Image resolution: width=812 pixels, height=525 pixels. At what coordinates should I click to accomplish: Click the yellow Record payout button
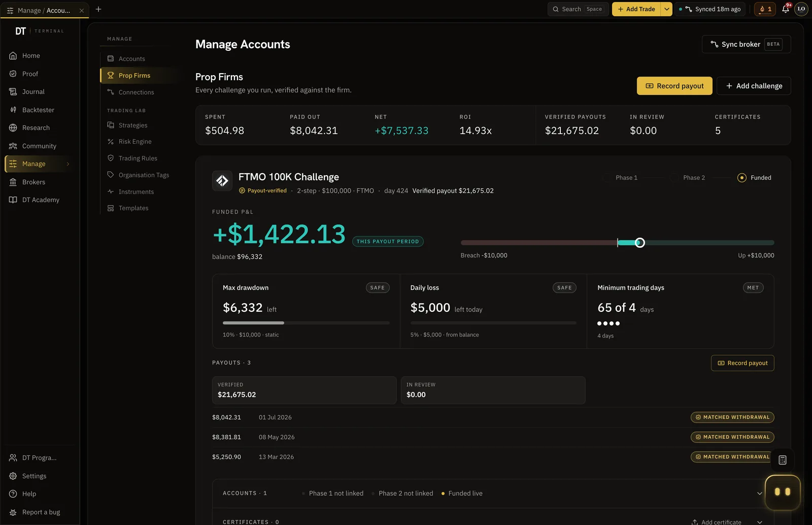pos(674,86)
